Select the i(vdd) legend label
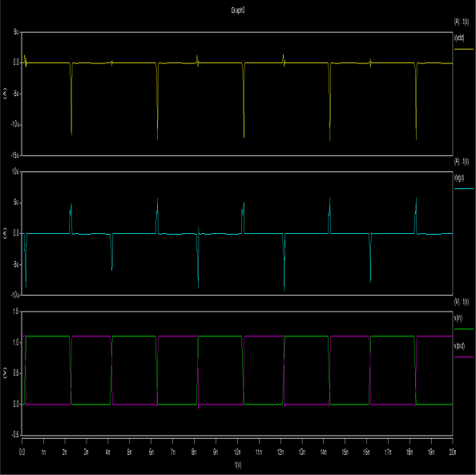This screenshot has height=475, width=476. pos(459,38)
